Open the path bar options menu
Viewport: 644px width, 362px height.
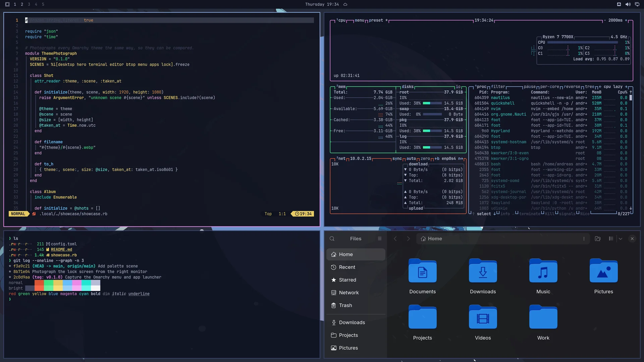pos(584,239)
